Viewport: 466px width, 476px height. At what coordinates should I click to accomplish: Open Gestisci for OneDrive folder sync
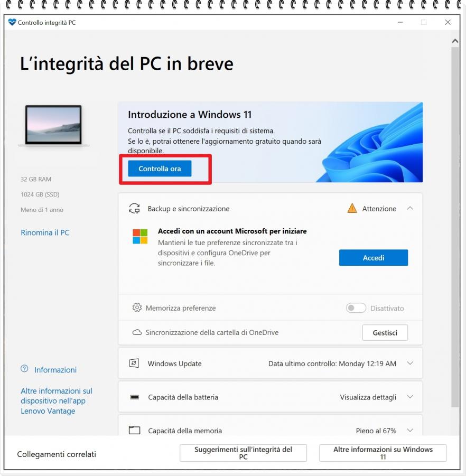pos(385,333)
